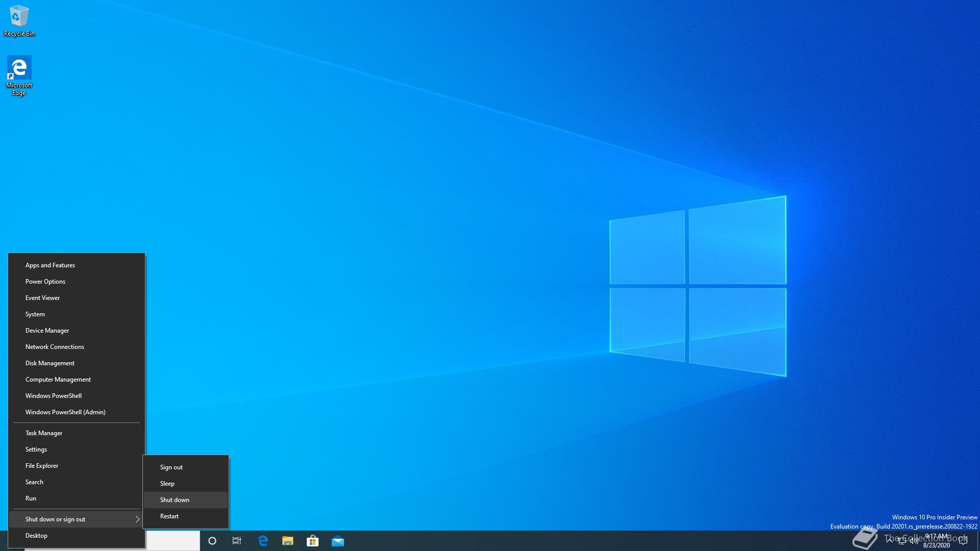Open the Action Center notification icon
This screenshot has width=980, height=551.
coord(963,541)
